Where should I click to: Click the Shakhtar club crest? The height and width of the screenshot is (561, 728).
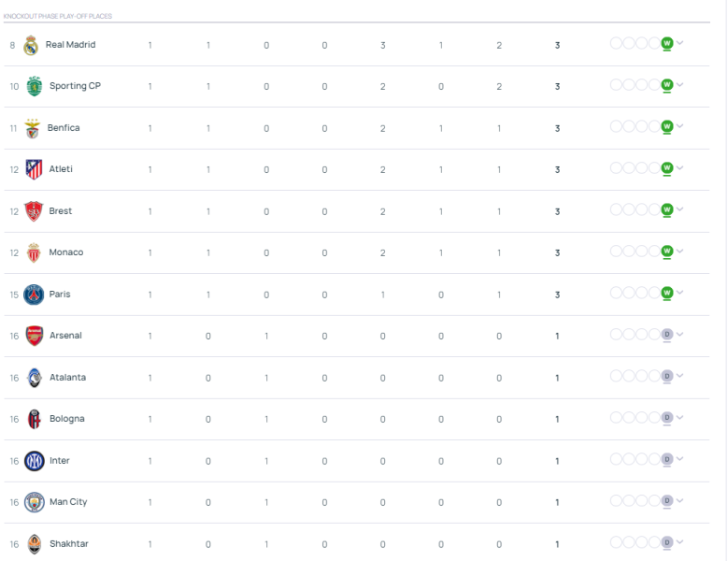coord(35,543)
